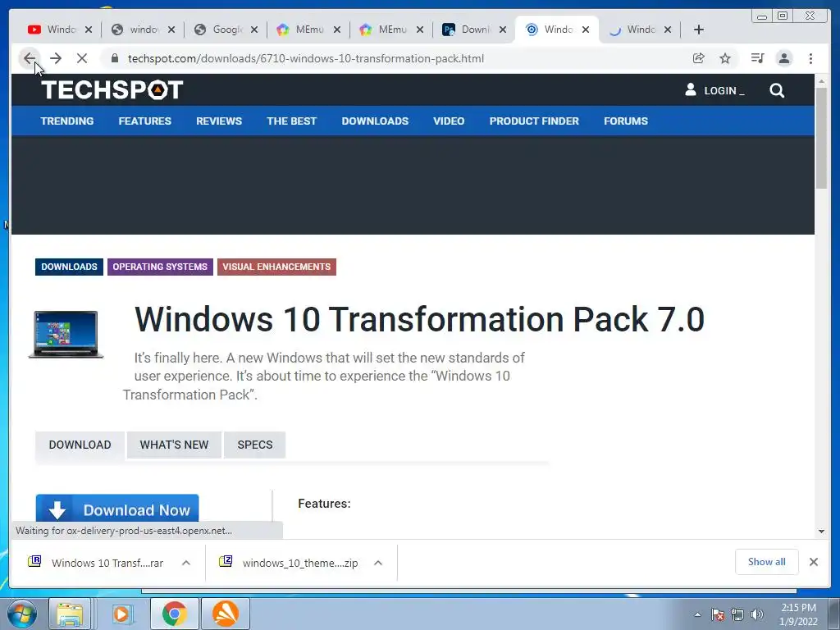Viewport: 840px width, 630px height.
Task: Select the SPECS page tab
Action: tap(255, 445)
